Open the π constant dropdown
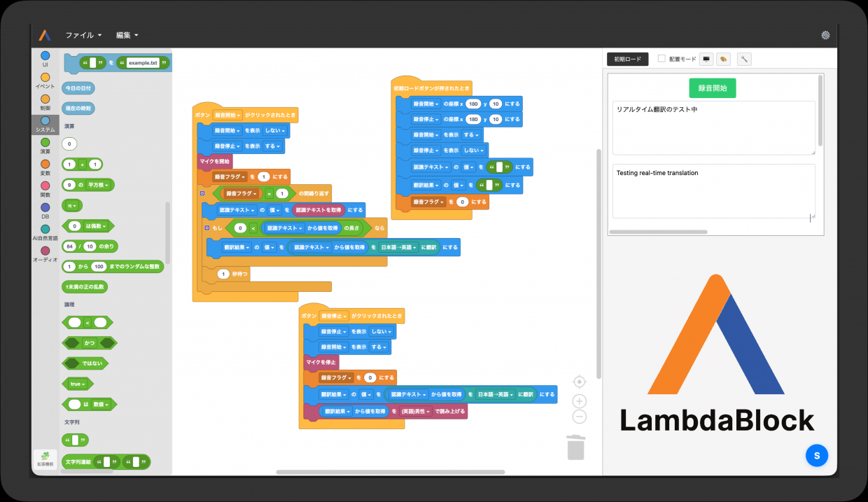The height and width of the screenshot is (502, 868). tap(71, 206)
